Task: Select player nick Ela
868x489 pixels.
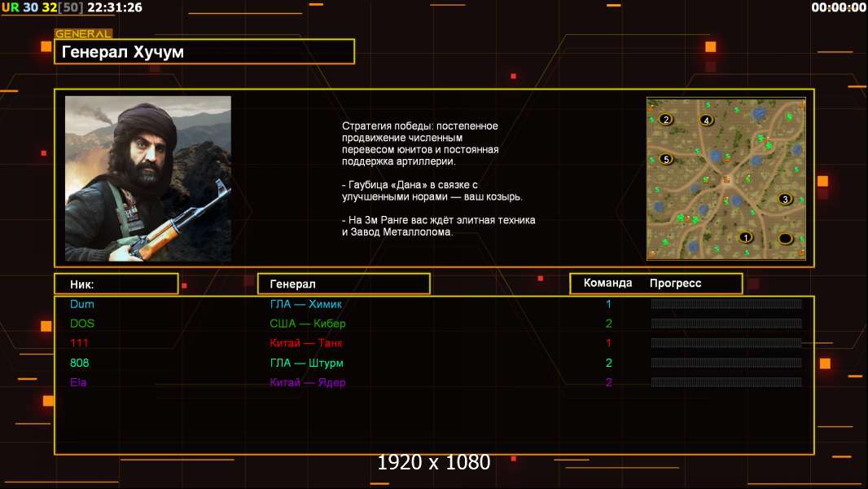Action: pos(78,382)
